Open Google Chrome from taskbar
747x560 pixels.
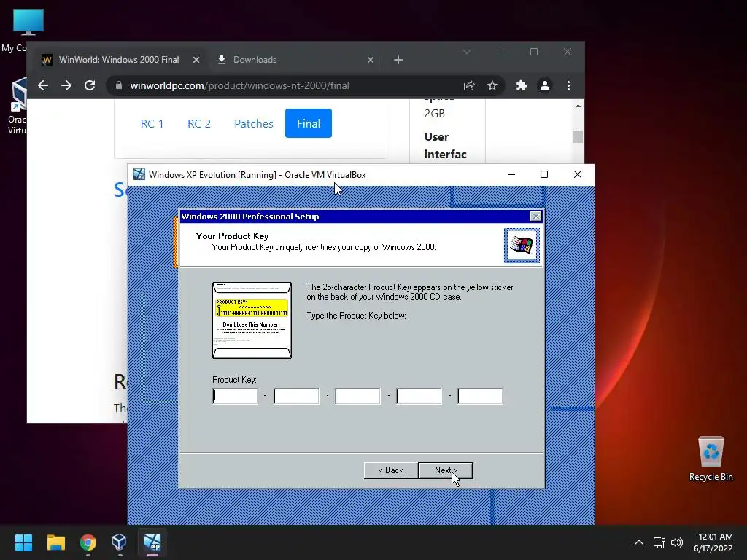tap(88, 542)
